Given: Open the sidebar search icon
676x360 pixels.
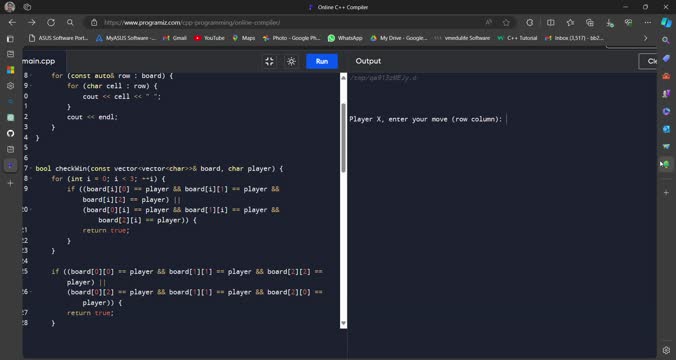Looking at the screenshot, I should (666, 40).
